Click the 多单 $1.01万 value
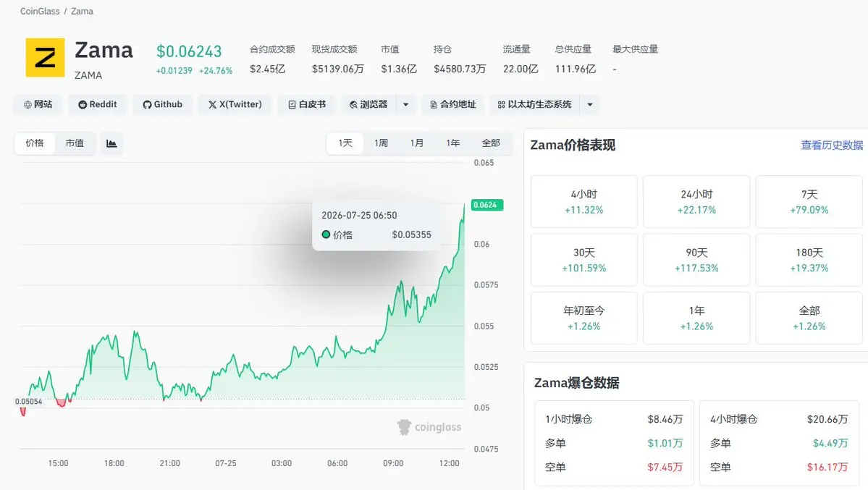The image size is (868, 490). 665,443
